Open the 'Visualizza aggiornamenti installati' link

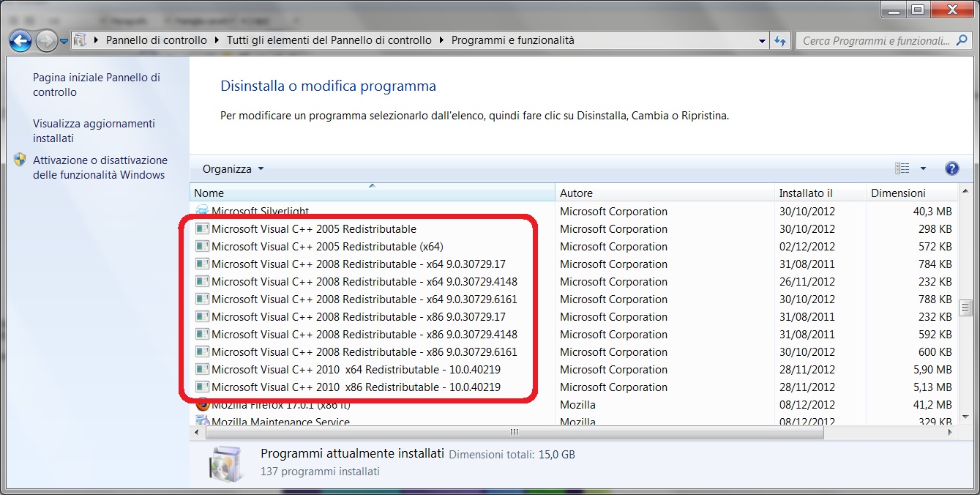(x=94, y=131)
